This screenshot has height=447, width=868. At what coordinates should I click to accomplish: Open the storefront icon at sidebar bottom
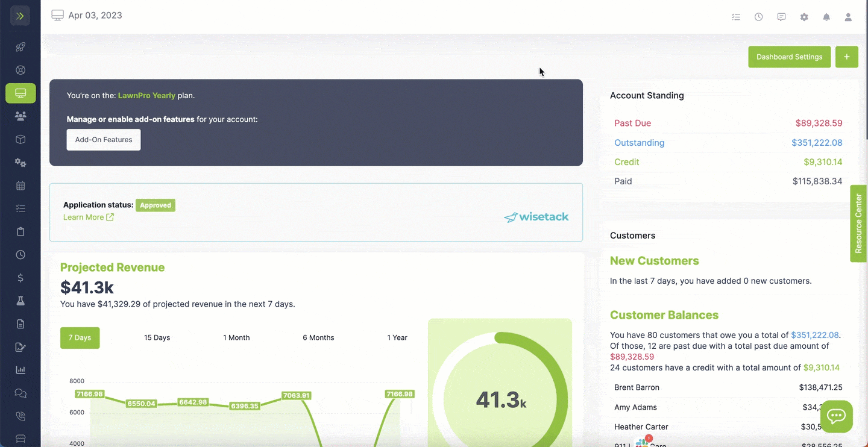(x=20, y=439)
